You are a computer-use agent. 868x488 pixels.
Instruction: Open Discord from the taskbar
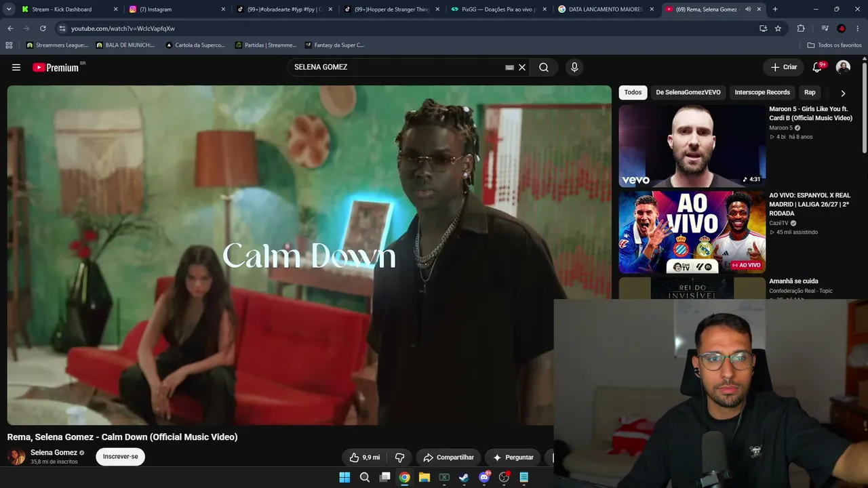pos(484,477)
